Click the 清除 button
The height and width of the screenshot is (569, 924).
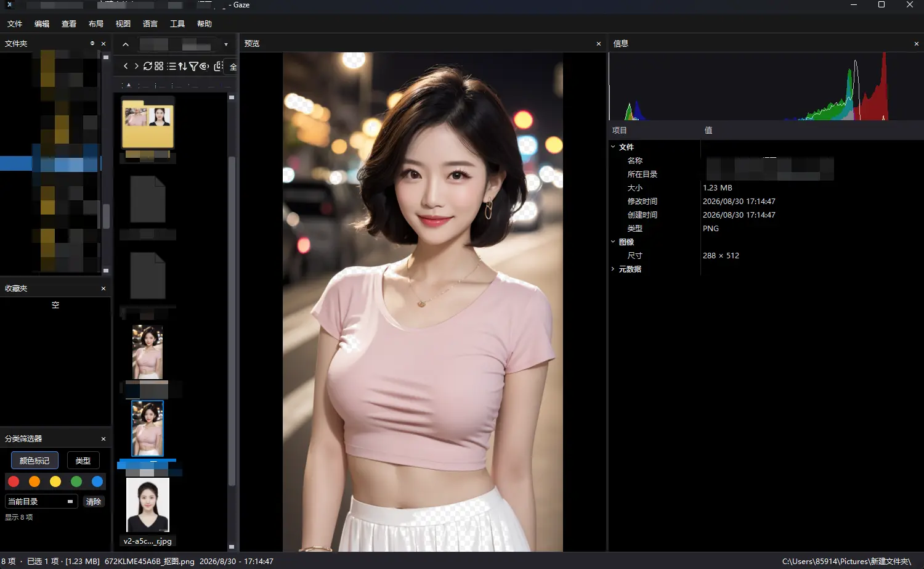[94, 501]
